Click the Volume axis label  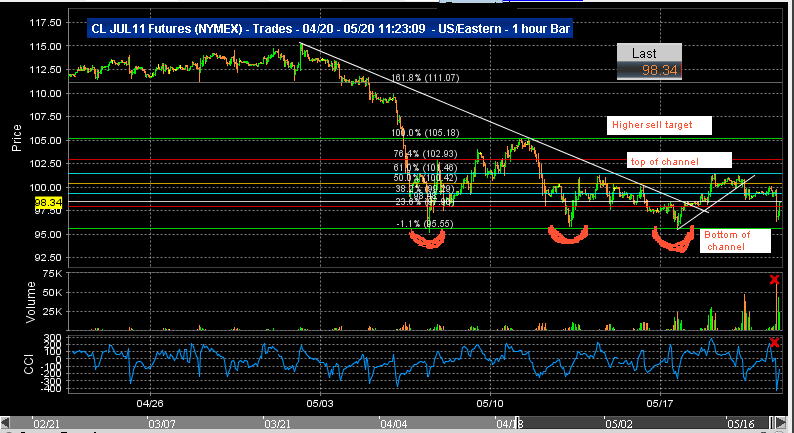coord(30,302)
